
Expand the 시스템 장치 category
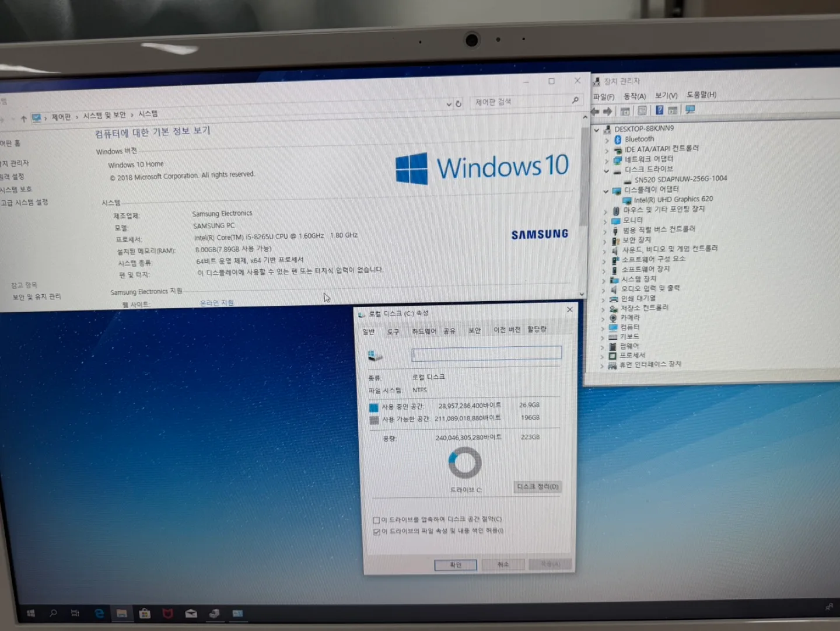pyautogui.click(x=604, y=280)
